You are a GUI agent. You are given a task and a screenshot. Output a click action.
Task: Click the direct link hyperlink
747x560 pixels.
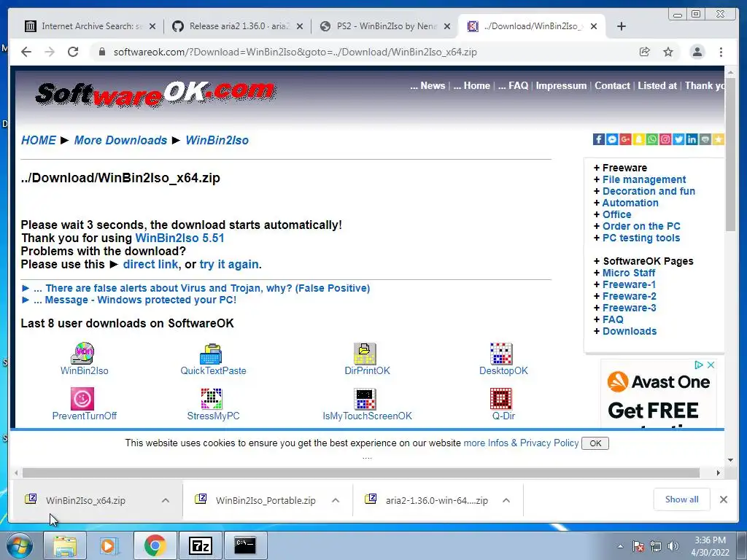150,264
